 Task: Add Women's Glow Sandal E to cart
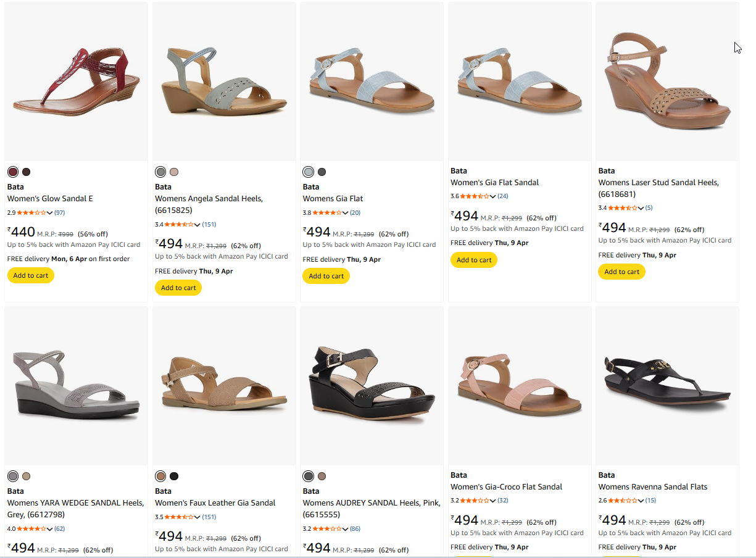(x=31, y=275)
